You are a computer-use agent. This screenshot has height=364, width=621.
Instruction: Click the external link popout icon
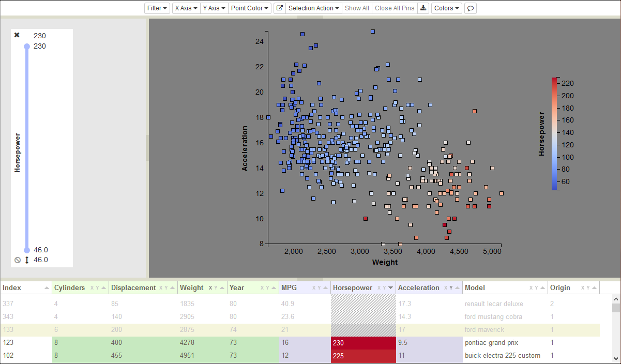279,8
